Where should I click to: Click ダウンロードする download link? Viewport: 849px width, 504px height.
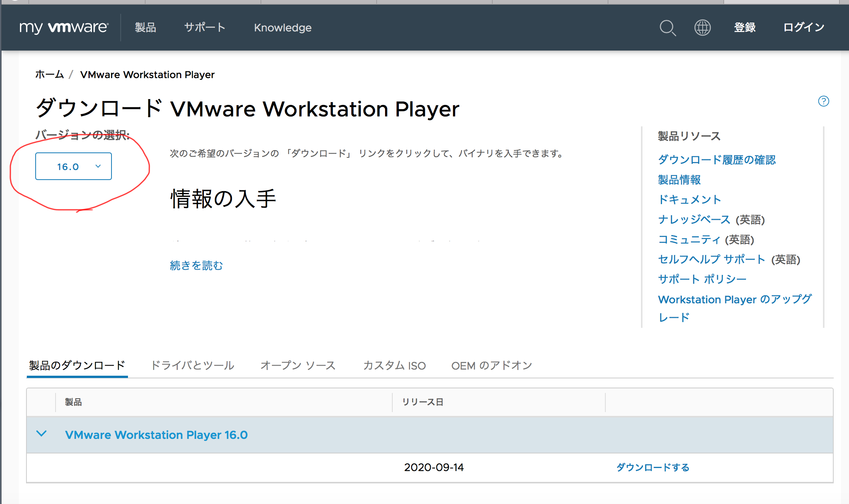(653, 467)
